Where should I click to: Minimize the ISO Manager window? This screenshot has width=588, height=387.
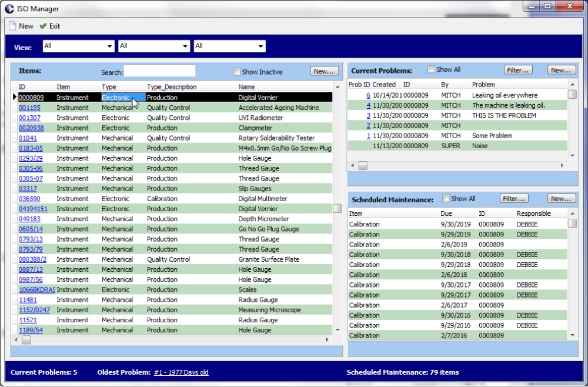tap(532, 6)
